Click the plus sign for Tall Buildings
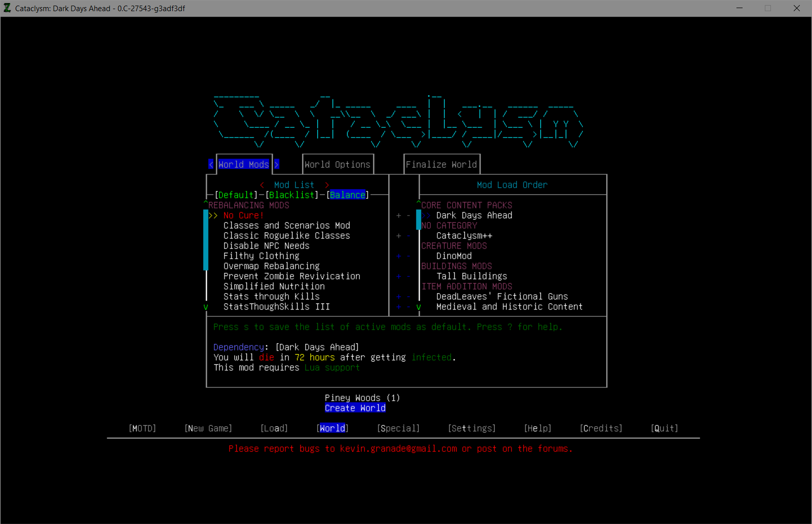This screenshot has width=812, height=524. pyautogui.click(x=398, y=276)
